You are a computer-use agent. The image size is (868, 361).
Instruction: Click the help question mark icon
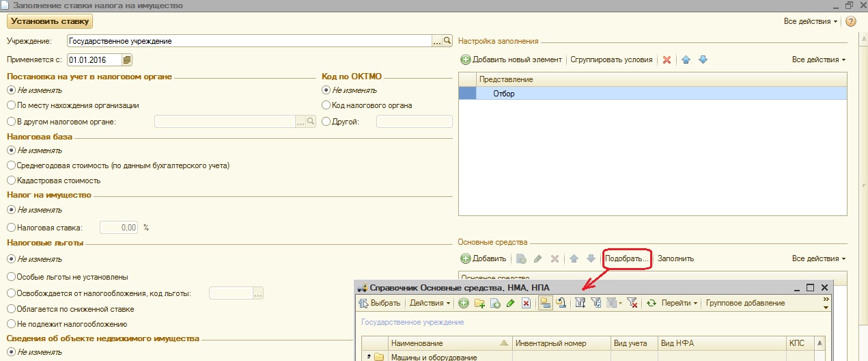851,21
